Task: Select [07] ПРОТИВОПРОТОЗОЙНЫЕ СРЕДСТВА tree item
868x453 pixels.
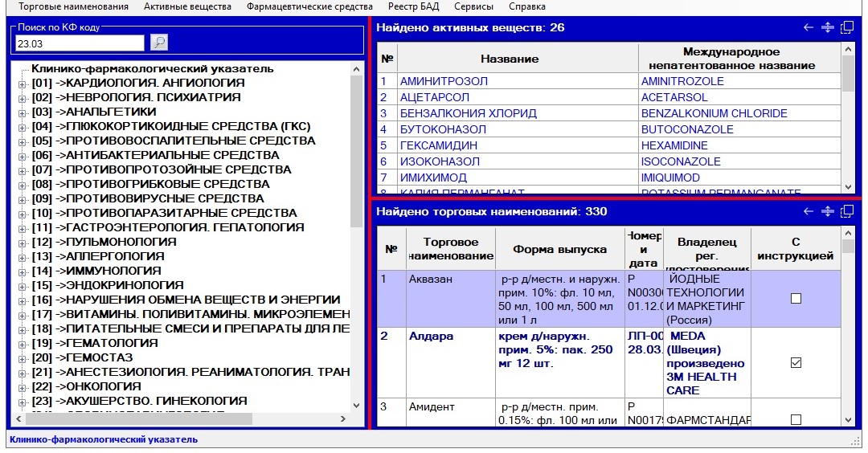Action: (161, 169)
